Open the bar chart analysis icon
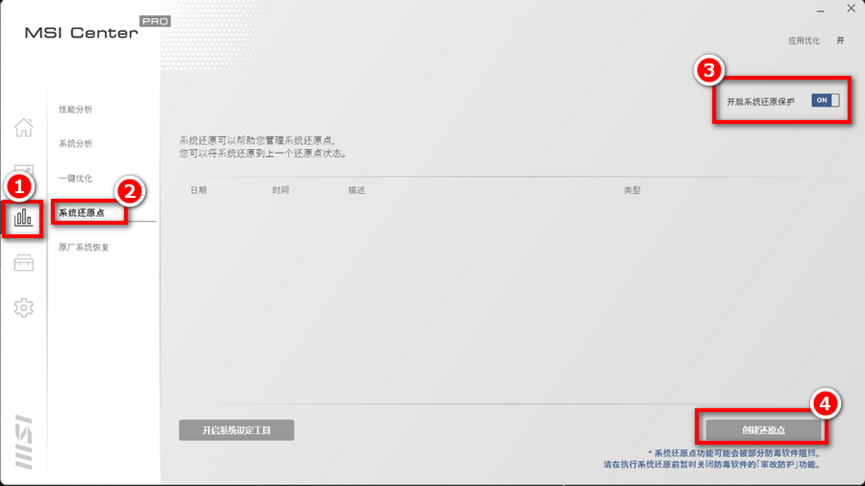This screenshot has height=486, width=865. (x=24, y=217)
